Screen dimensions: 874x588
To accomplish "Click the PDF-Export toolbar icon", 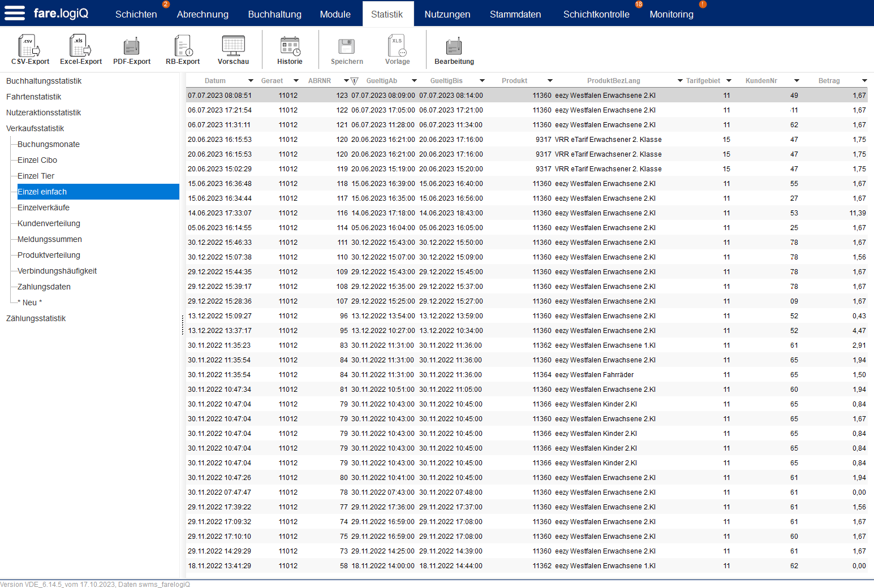I will pyautogui.click(x=131, y=46).
